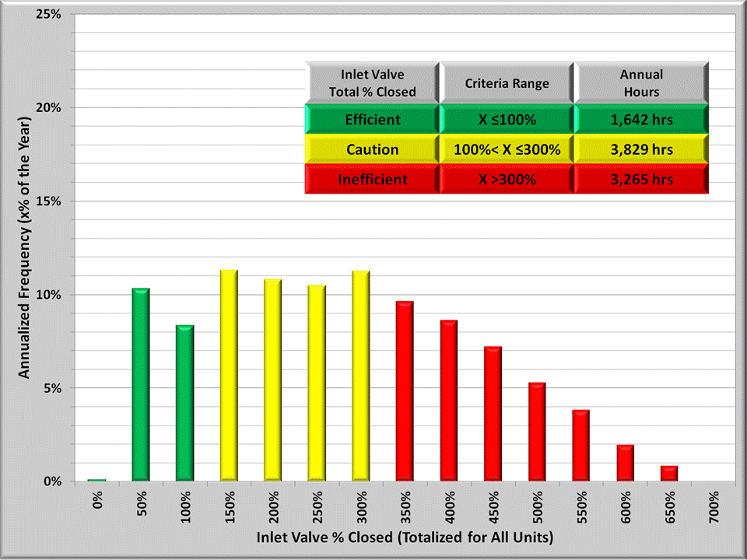
Task: Click the red bar at 400%
Action: pyautogui.click(x=449, y=401)
